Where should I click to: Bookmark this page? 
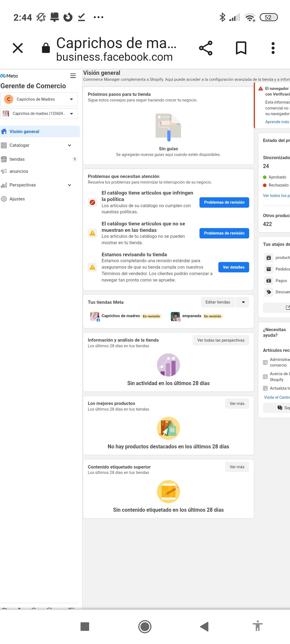pyautogui.click(x=241, y=48)
